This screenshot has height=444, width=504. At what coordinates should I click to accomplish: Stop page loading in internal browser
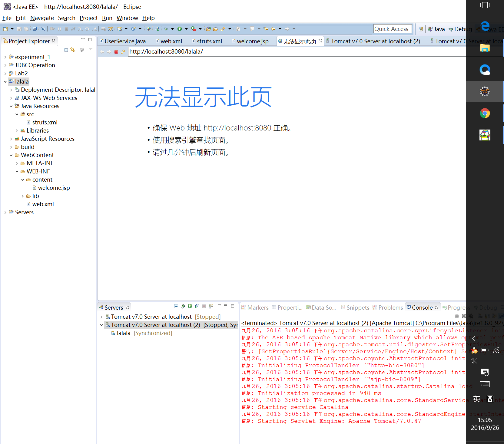[x=116, y=52]
